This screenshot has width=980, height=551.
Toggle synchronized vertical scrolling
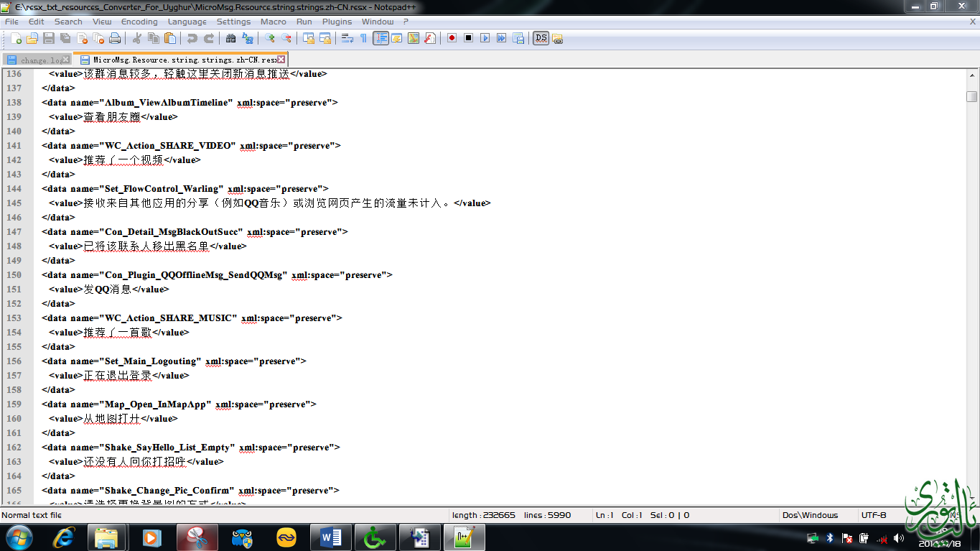[309, 38]
